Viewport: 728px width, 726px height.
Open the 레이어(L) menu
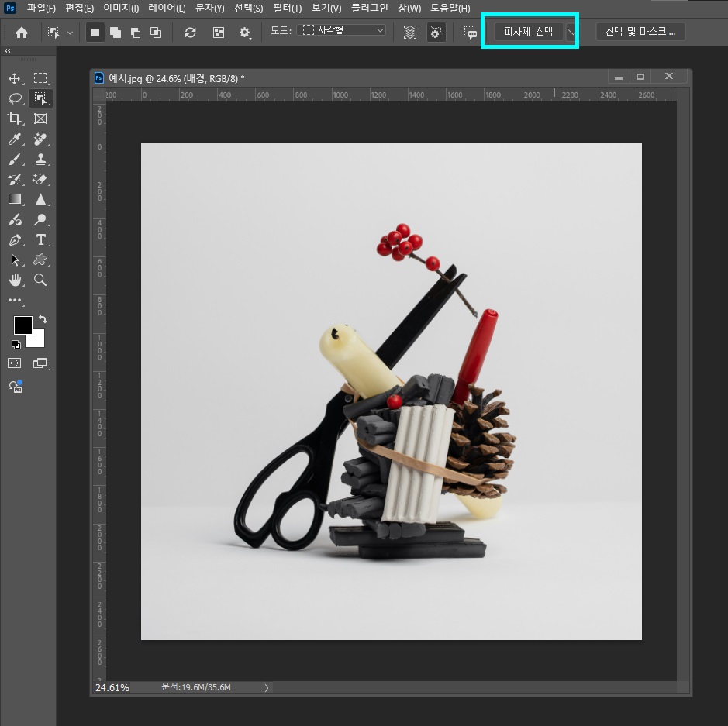[x=167, y=9]
